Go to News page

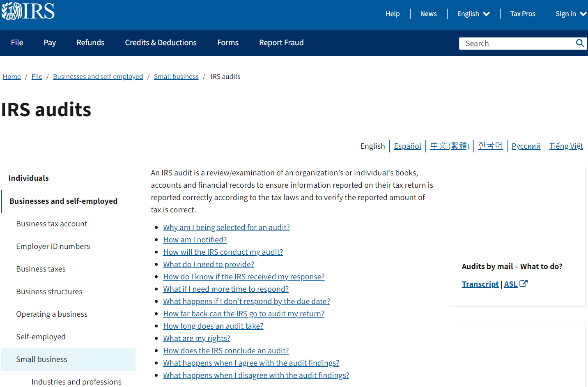click(429, 14)
